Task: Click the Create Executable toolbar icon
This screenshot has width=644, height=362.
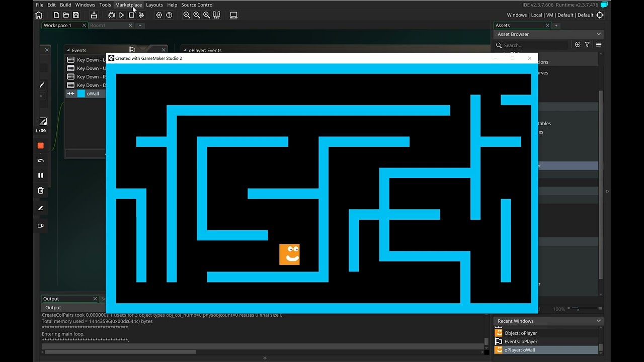Action: pos(94,15)
